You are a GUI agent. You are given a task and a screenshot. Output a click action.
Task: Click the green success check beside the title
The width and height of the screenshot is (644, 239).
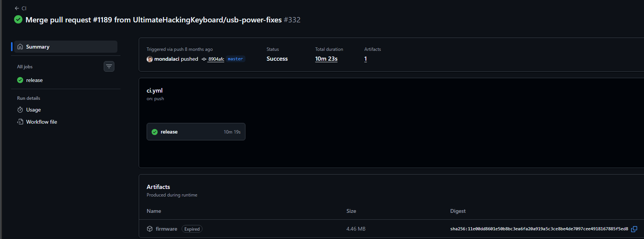[x=18, y=19]
